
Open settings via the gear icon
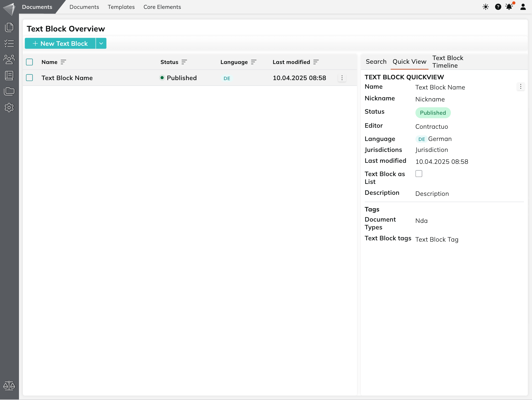[x=9, y=108]
